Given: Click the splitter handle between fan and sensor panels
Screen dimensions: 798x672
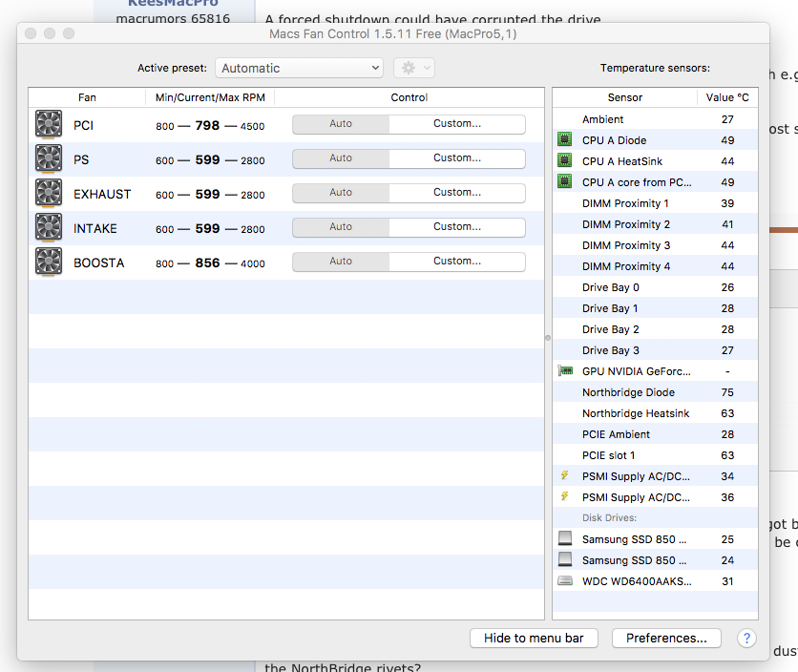Looking at the screenshot, I should click(548, 338).
